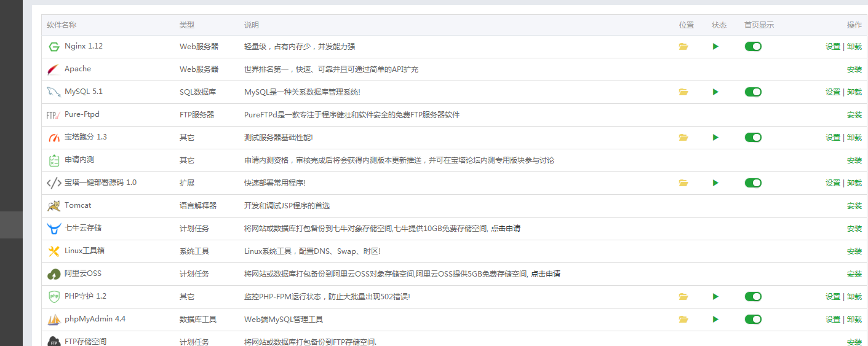
Task: Open 设置 for 宝塔跑分
Action: coord(833,138)
